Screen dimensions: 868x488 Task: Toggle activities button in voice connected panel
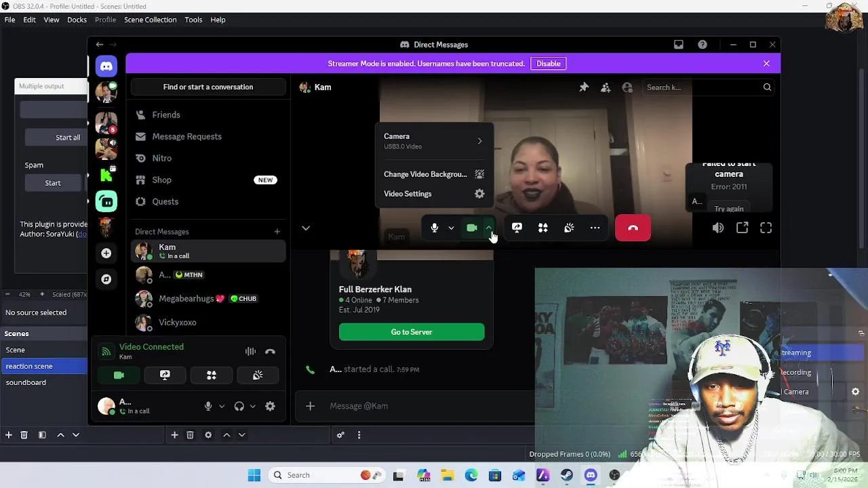(212, 375)
